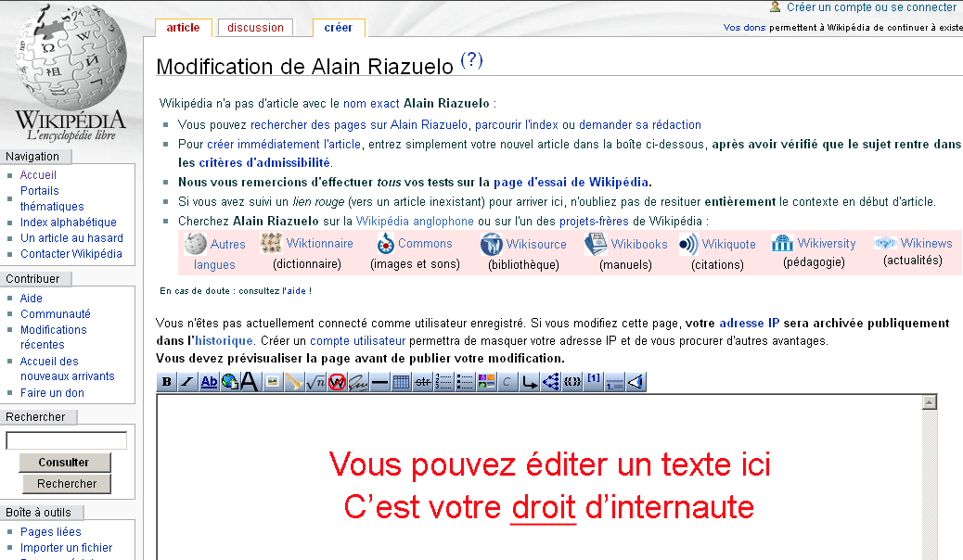Insert the references list with the 1. icon
Viewport: 963px width, 560px height.
click(615, 382)
